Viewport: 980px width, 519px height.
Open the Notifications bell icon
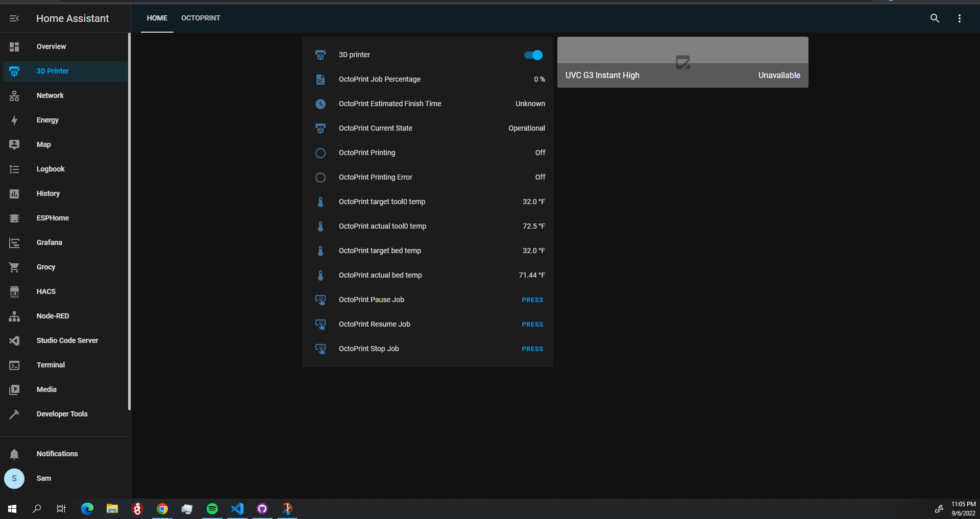tap(14, 454)
